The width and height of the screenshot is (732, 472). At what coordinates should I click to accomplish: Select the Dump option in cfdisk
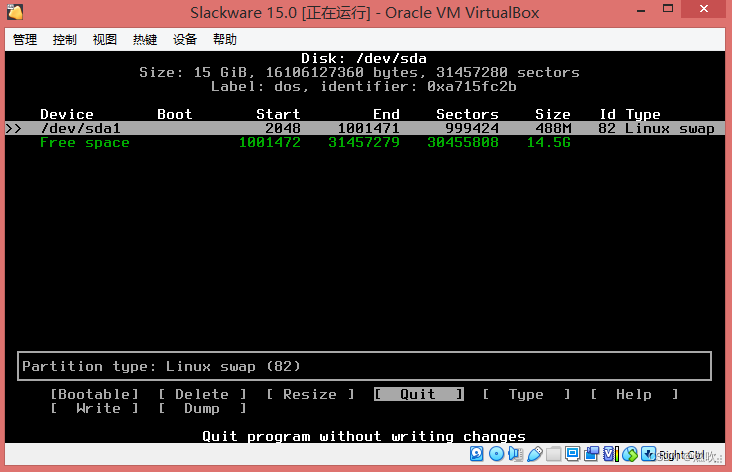[202, 409]
